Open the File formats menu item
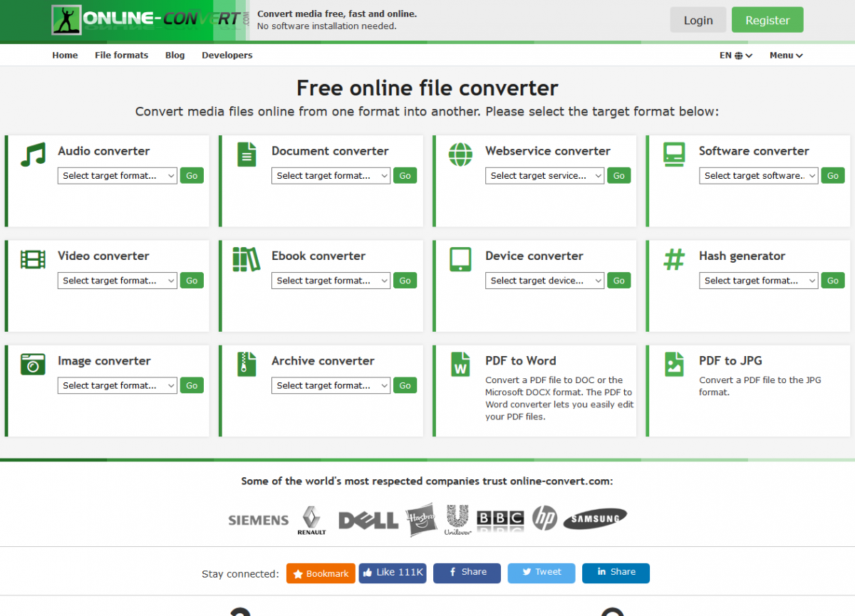This screenshot has width=855, height=616. 121,56
